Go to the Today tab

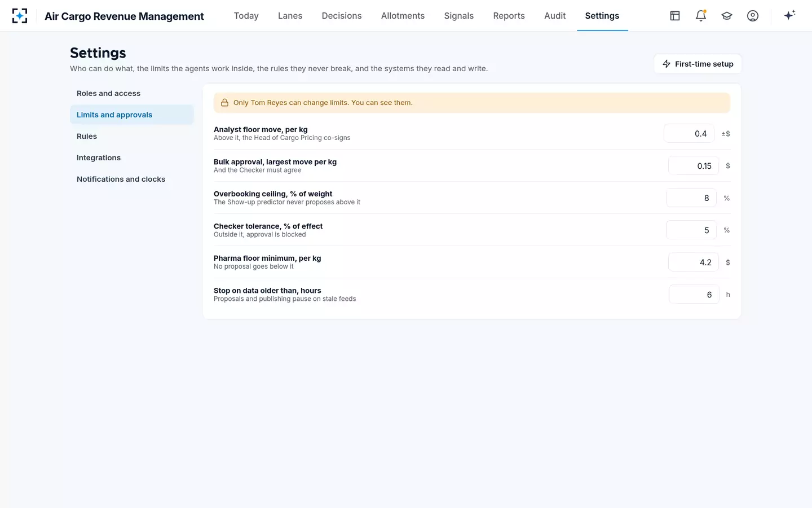tap(246, 16)
